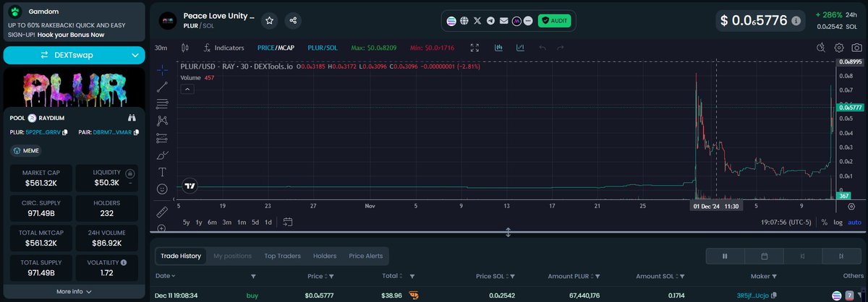The image size is (868, 302).
Task: Copy the PLUR contract address
Action: (x=65, y=132)
